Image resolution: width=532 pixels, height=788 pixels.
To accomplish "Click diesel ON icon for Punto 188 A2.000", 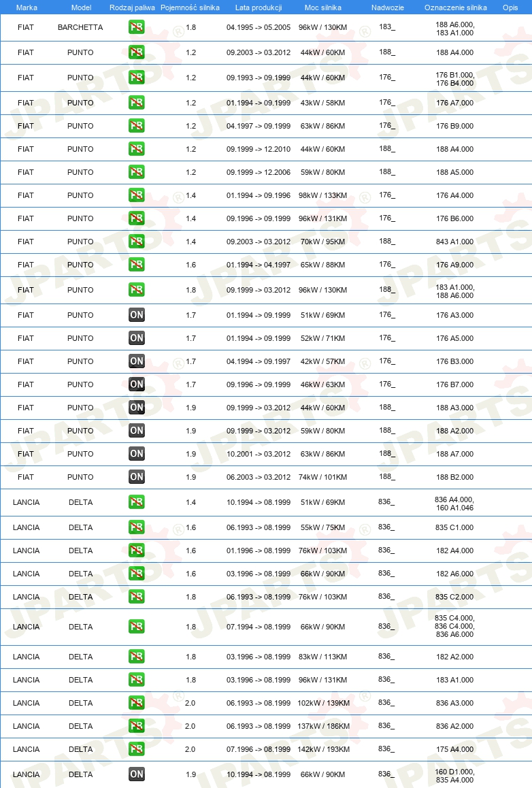I will pos(137,431).
